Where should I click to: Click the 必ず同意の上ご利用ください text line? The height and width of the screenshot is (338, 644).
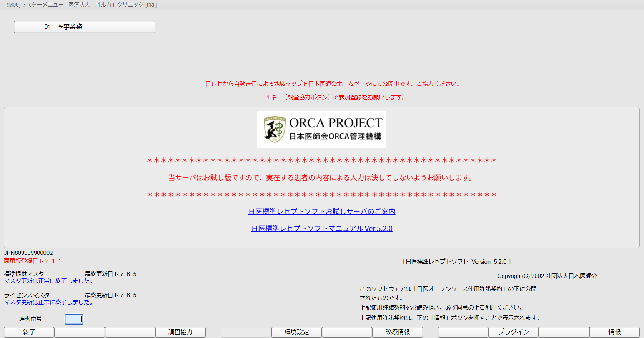point(442,308)
